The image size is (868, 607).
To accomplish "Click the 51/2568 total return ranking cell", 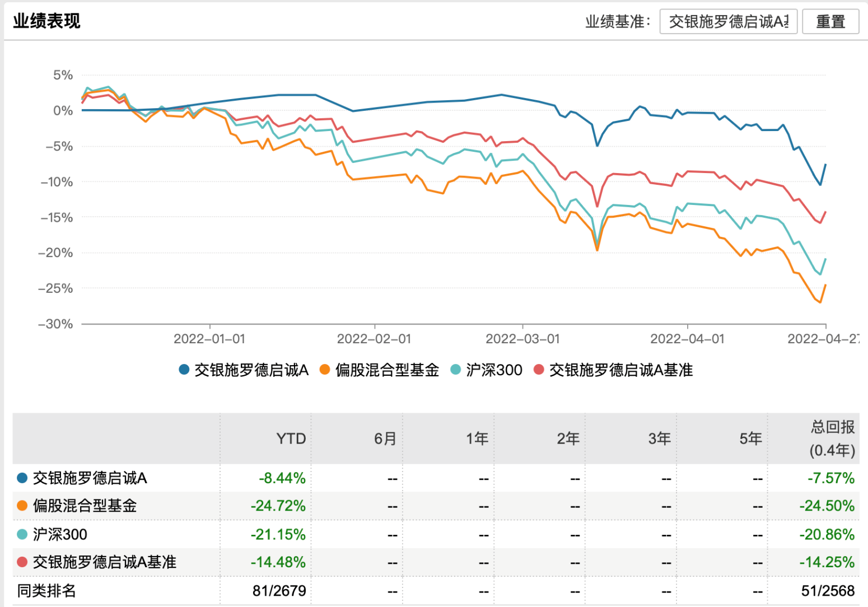I will pos(828,591).
